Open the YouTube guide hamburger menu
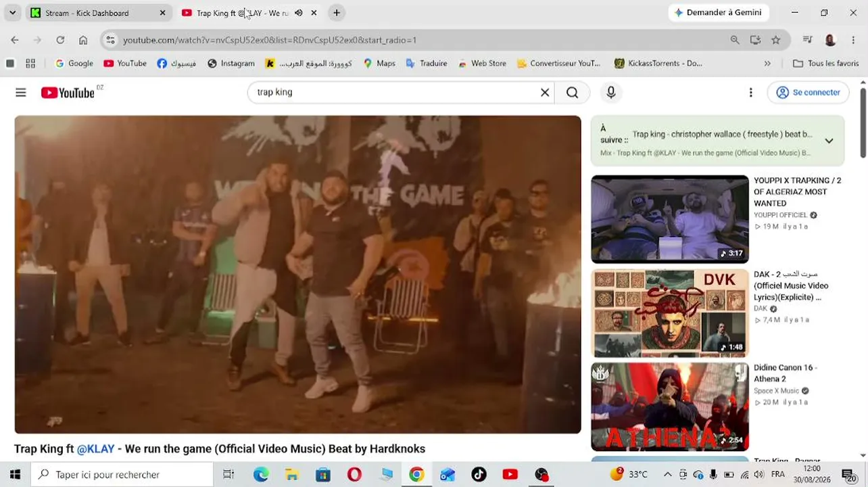 pyautogui.click(x=21, y=93)
